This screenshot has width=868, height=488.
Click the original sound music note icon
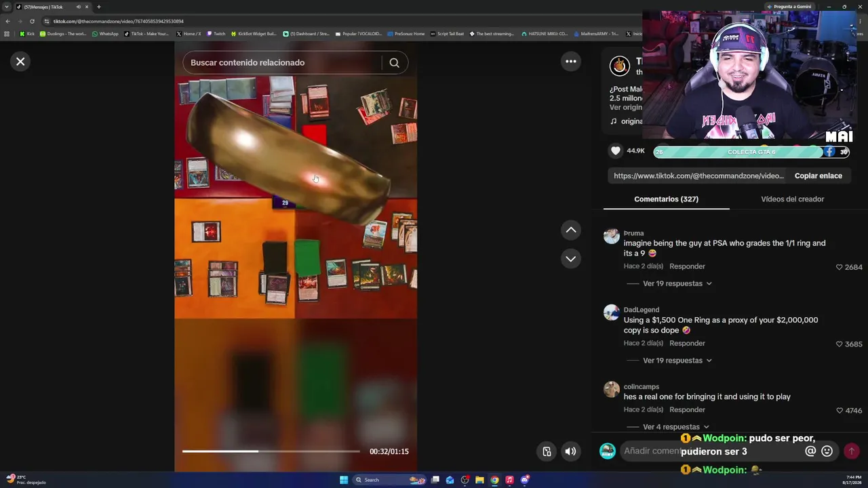614,121
